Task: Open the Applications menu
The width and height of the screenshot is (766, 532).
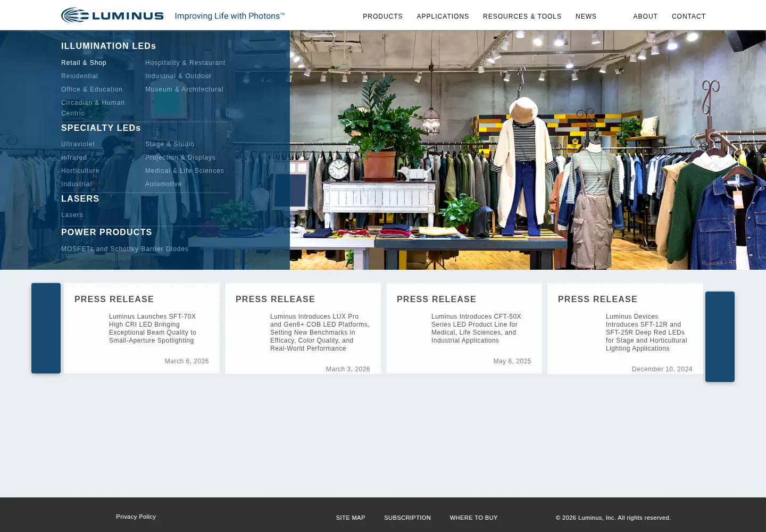Action: (443, 16)
